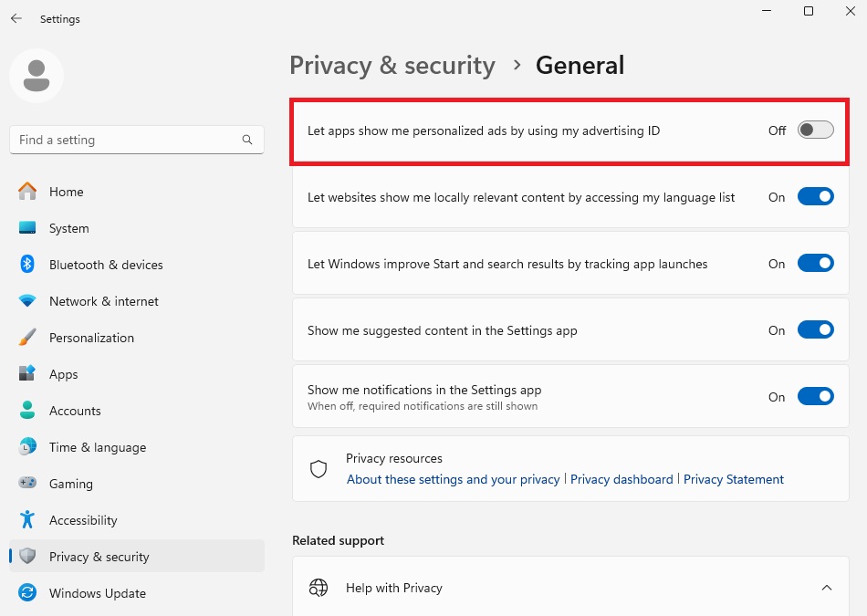Click the System monitor icon
Viewport: 867px width, 616px height.
point(27,228)
